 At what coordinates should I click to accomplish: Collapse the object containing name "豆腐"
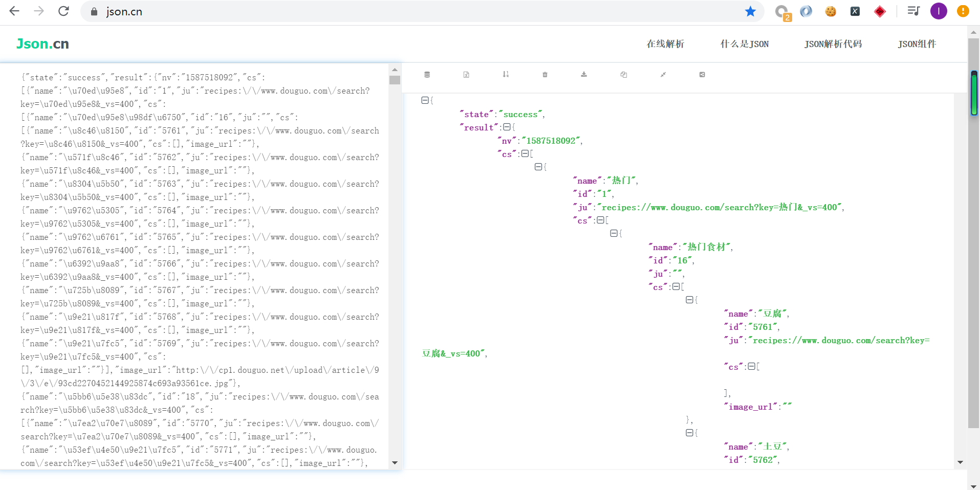coord(689,300)
